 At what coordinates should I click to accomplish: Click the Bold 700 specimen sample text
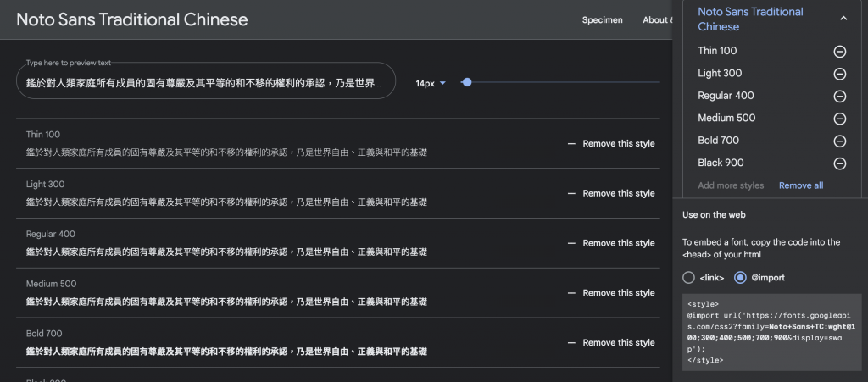point(226,351)
